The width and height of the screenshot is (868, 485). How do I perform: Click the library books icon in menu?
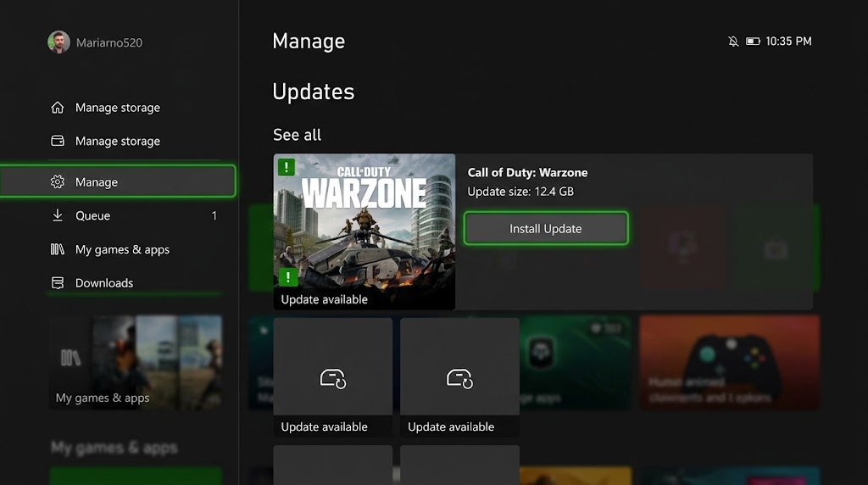58,249
